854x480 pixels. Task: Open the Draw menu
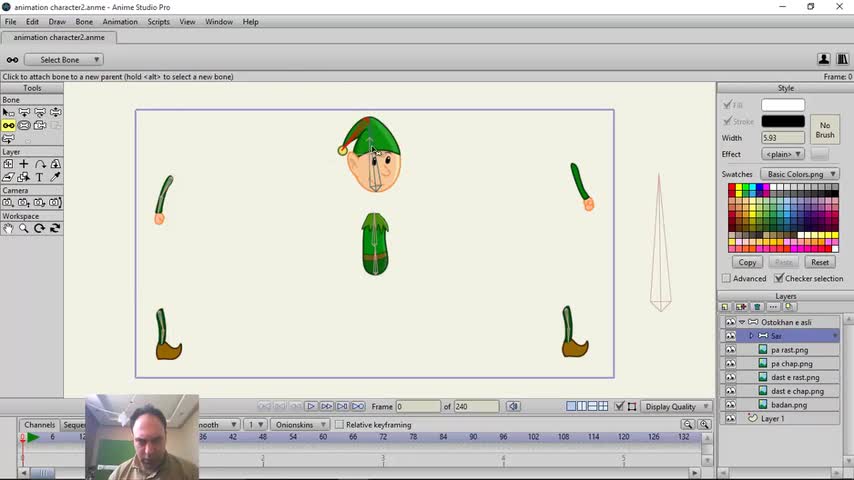coord(57,22)
